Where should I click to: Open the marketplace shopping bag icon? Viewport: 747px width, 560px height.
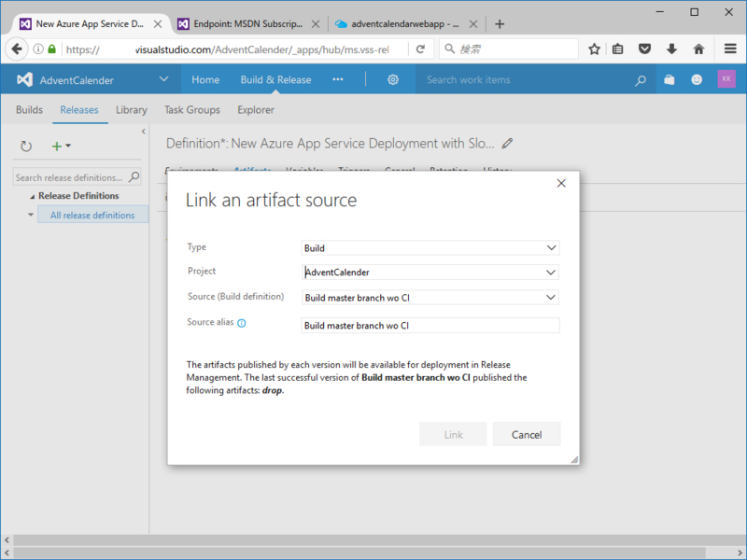pos(669,79)
